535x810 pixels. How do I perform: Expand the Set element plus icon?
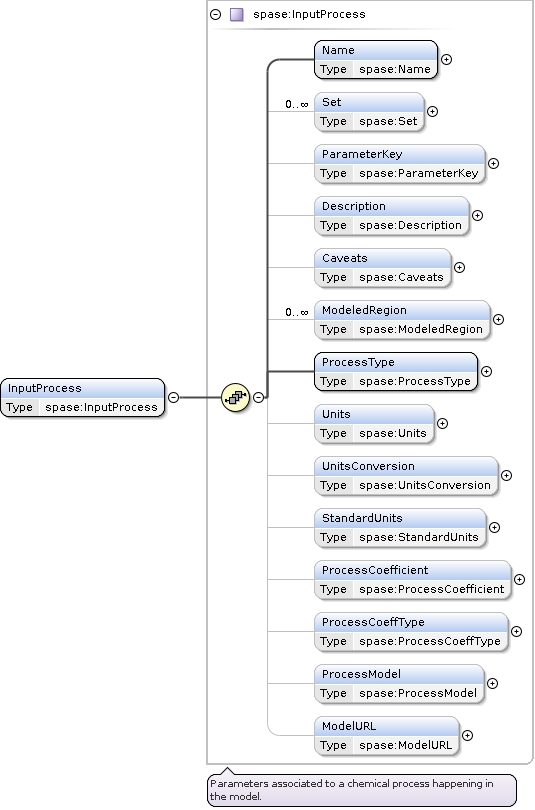point(433,112)
